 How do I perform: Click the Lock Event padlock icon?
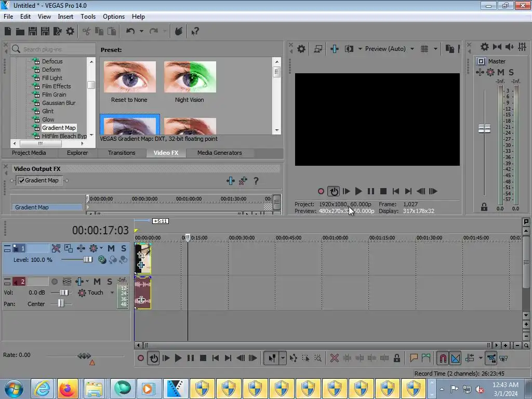(396, 358)
